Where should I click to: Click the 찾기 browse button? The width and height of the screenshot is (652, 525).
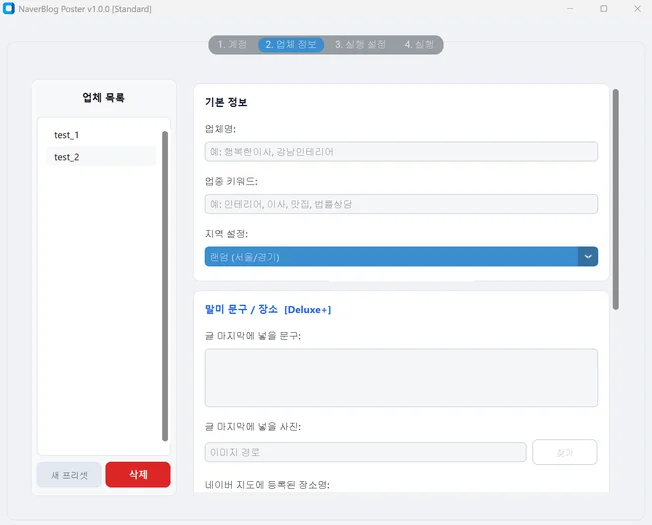[565, 452]
